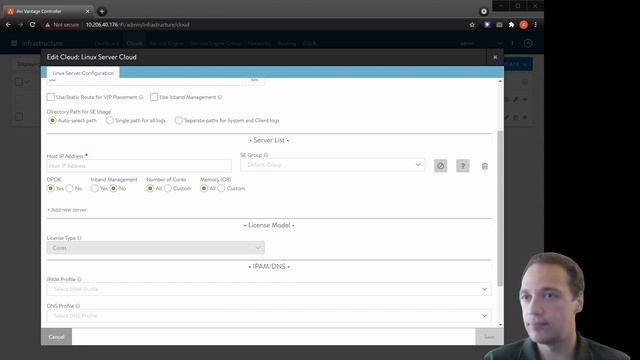Open the Clouds menu item
This screenshot has height=360, width=640.
point(134,43)
